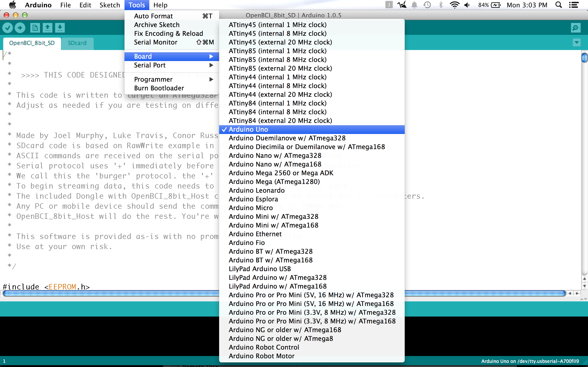Click the Save sketch down-arrow icon

coord(60,28)
